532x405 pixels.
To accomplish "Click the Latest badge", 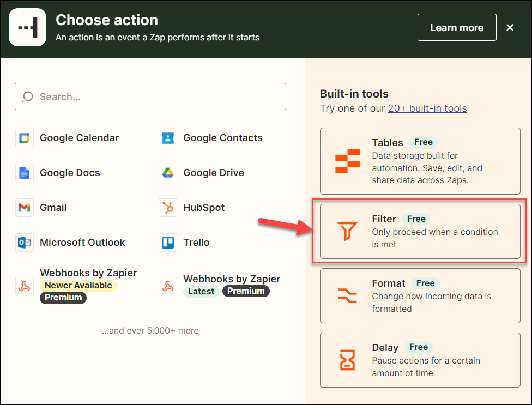I will point(201,292).
